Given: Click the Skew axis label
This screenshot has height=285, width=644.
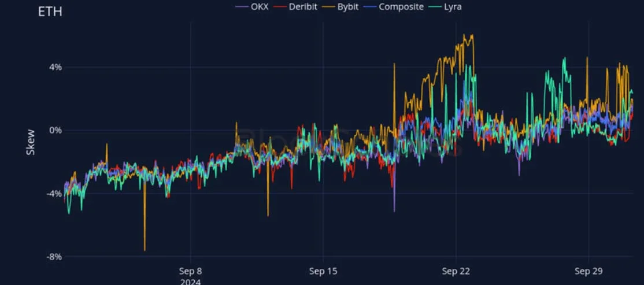Looking at the screenshot, I should (x=31, y=142).
